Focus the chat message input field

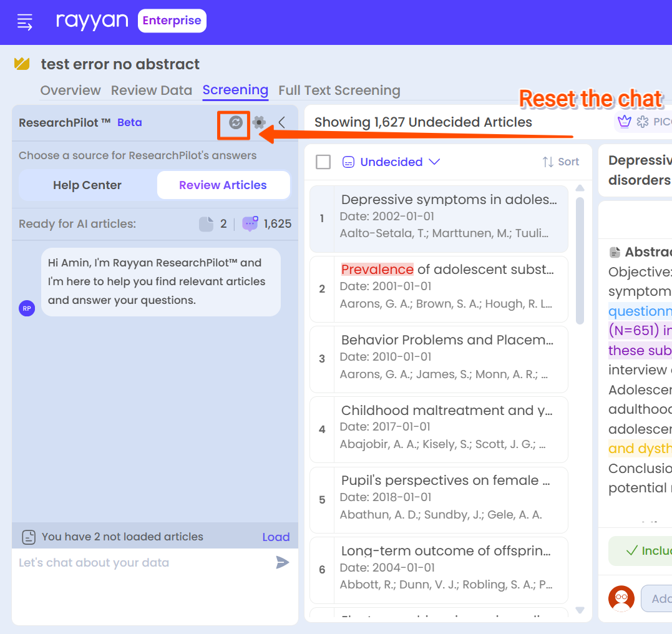click(144, 562)
